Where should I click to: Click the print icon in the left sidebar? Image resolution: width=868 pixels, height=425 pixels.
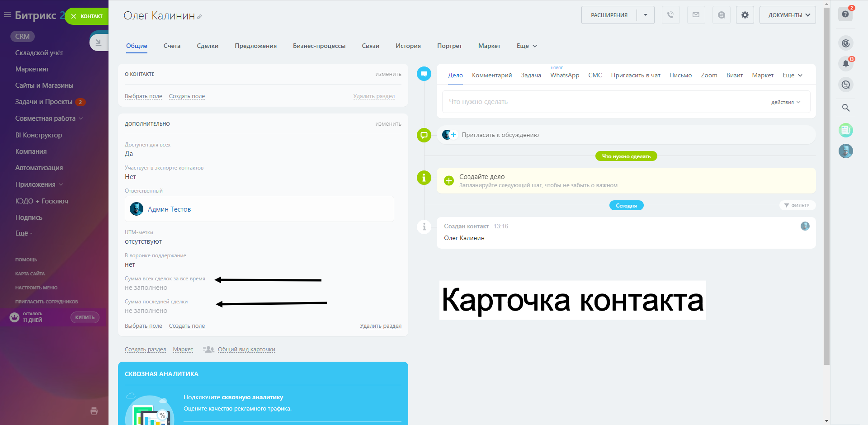[94, 411]
